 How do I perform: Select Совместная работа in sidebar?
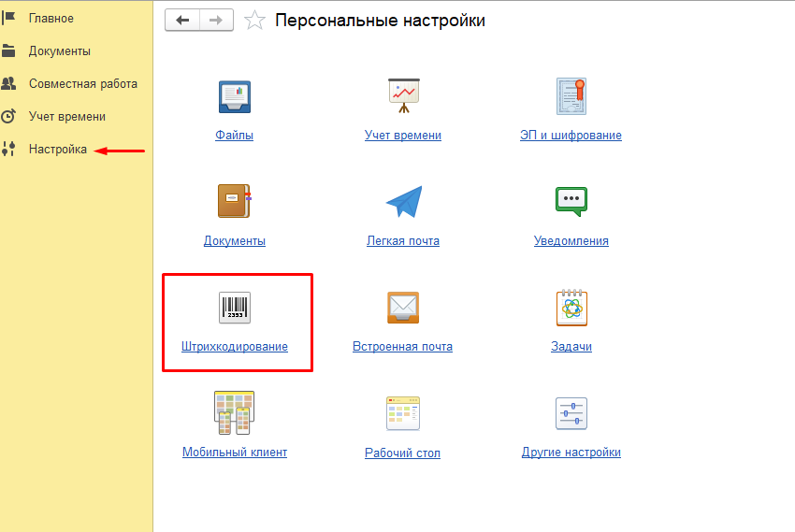tap(82, 83)
